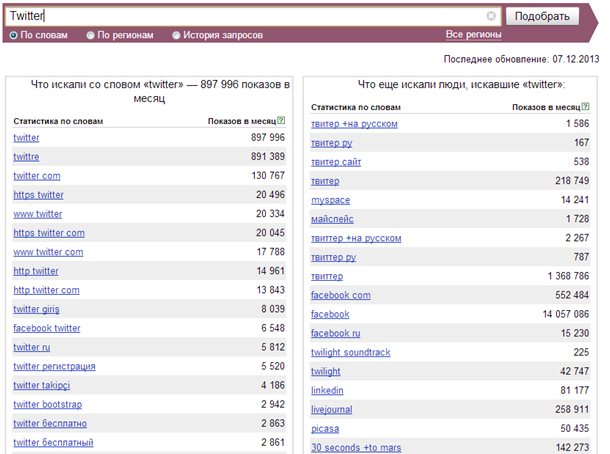Open the 'myspace' link
Image resolution: width=610 pixels, height=454 pixels.
(331, 200)
